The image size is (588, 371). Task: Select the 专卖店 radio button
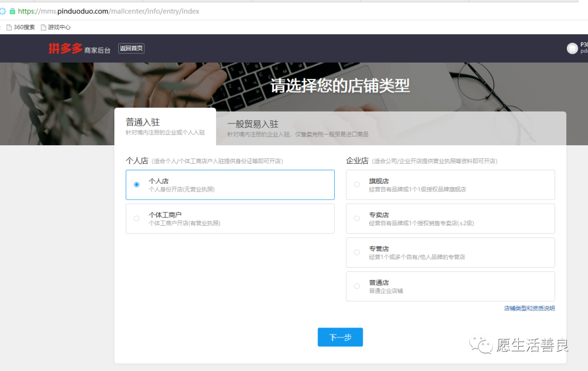pyautogui.click(x=357, y=219)
